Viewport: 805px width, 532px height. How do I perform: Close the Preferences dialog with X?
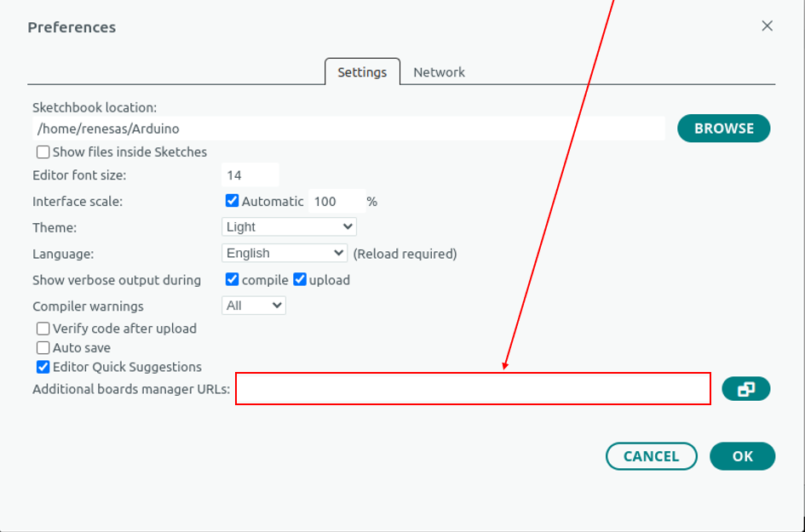(x=767, y=26)
